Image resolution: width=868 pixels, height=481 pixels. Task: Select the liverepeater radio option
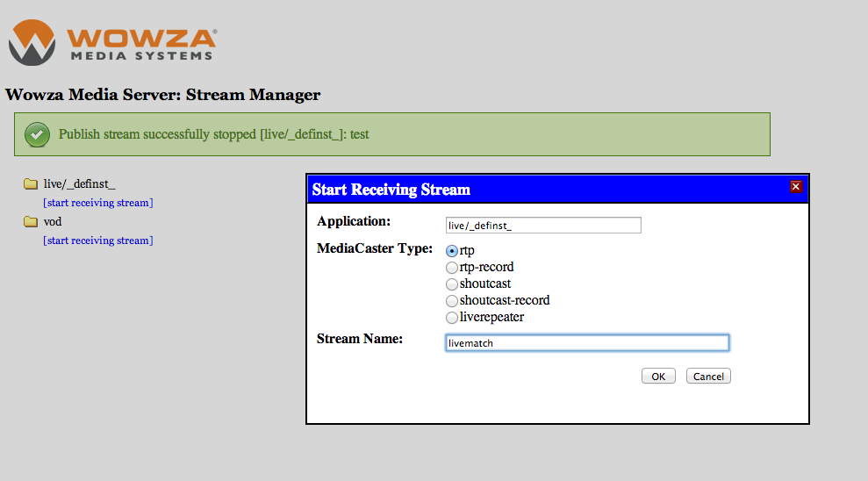pyautogui.click(x=452, y=317)
